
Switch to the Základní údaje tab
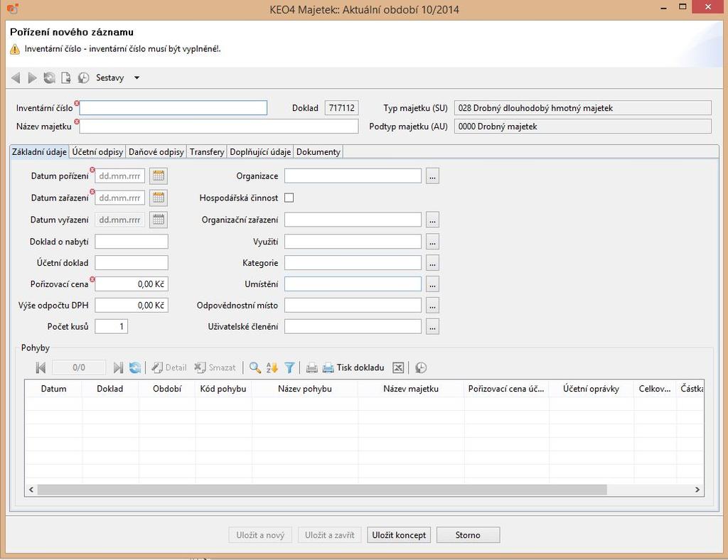[x=40, y=151]
